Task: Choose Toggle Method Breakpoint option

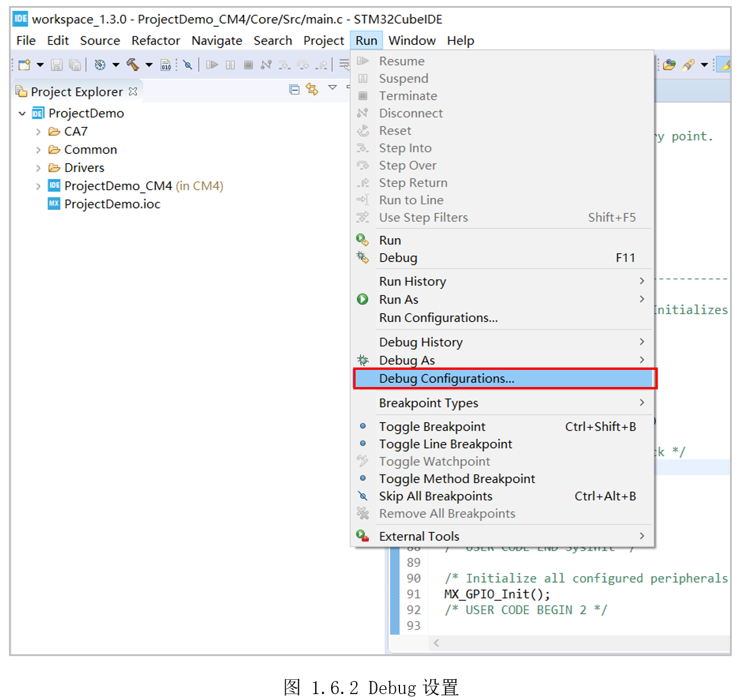Action: 456,479
